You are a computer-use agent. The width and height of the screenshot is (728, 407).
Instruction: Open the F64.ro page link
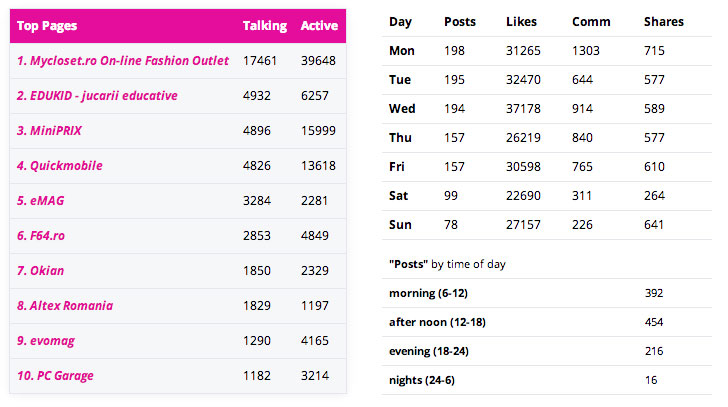41,236
